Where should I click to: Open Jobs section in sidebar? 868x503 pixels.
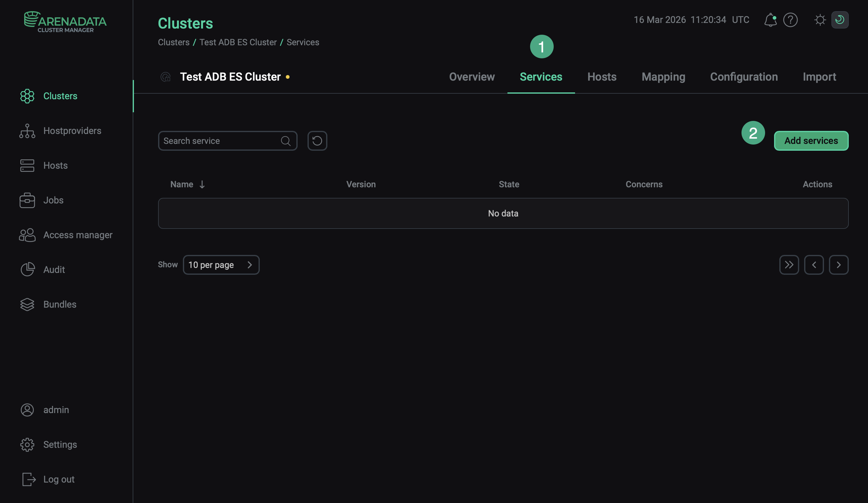[53, 200]
